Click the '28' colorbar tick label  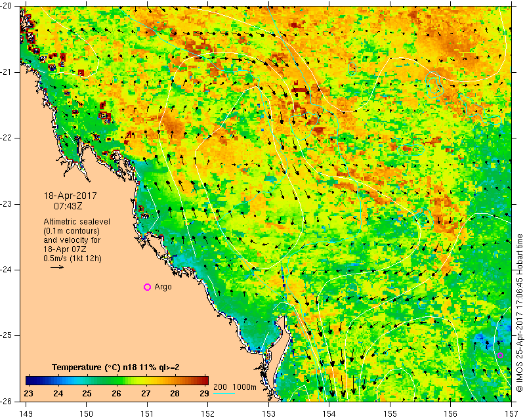tap(175, 394)
